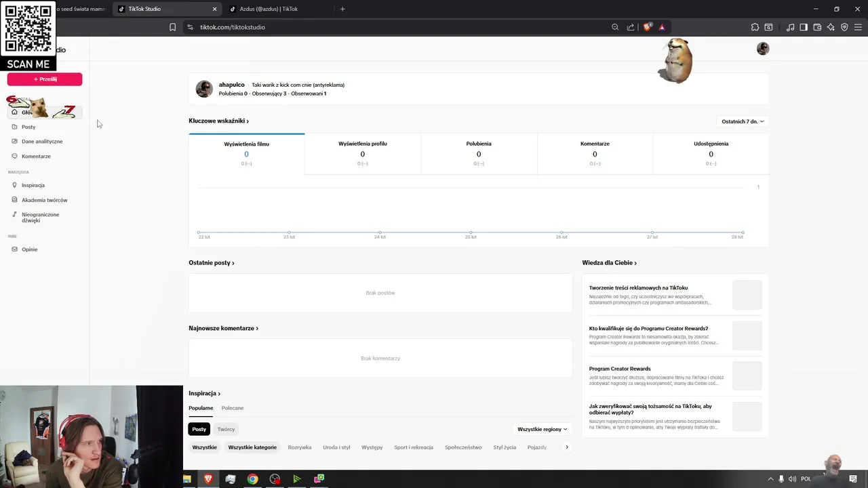The width and height of the screenshot is (868, 488).
Task: Click the 28 lut chart data point
Action: click(743, 232)
